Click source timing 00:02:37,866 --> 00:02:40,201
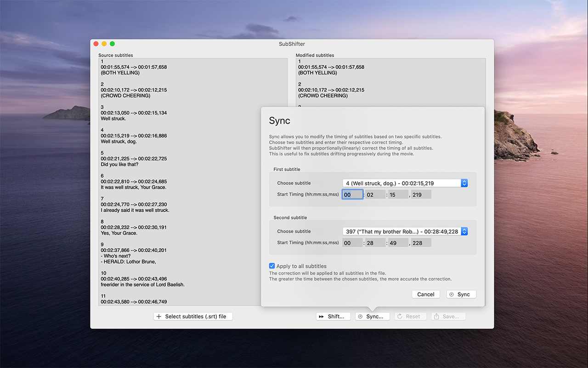The height and width of the screenshot is (368, 588). pyautogui.click(x=134, y=250)
